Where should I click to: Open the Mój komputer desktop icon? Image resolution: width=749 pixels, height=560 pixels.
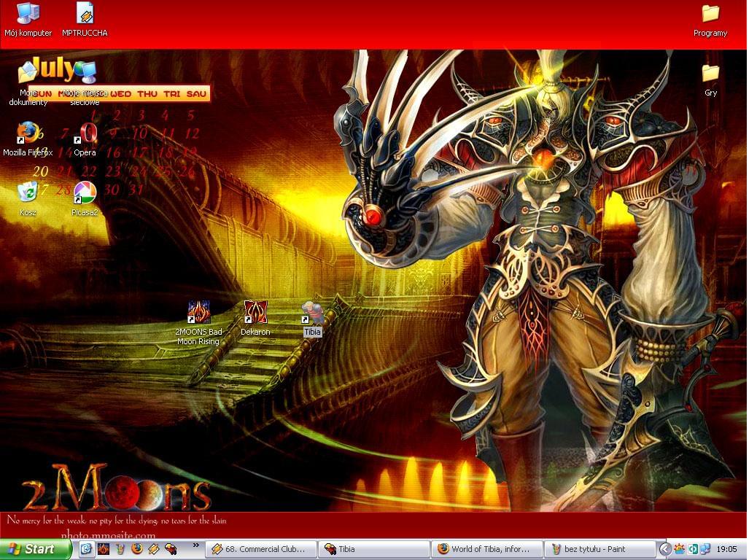[28, 19]
